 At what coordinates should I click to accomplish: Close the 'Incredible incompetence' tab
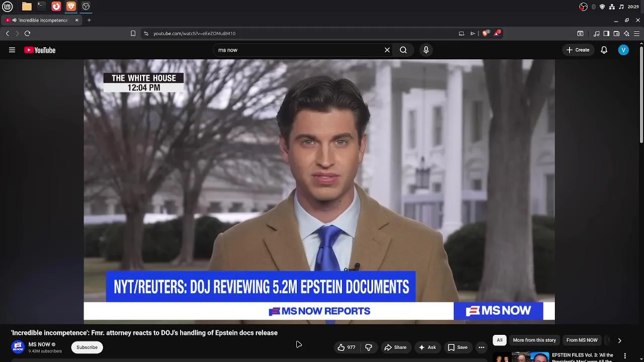76,20
